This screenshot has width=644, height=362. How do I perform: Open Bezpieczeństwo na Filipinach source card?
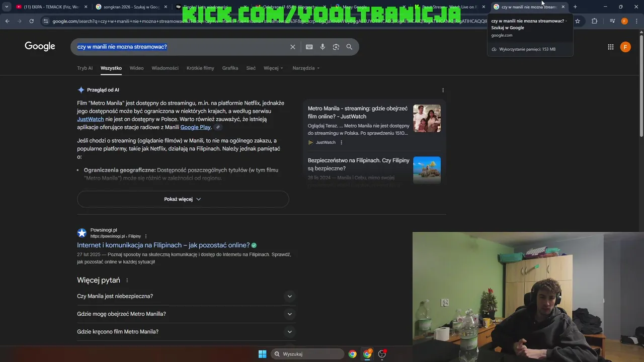coord(374,170)
